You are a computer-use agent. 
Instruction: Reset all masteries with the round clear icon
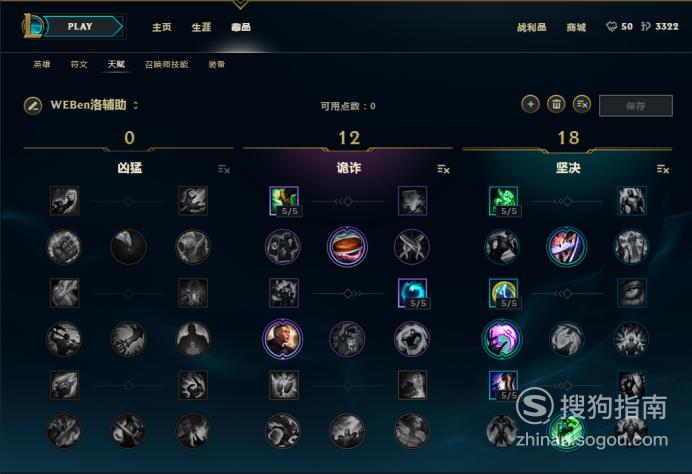582,105
